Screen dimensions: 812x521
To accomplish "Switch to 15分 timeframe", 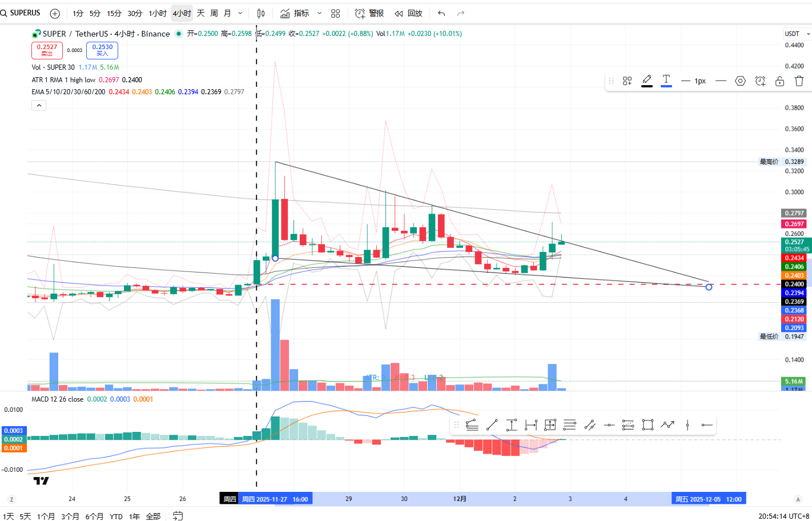I will pyautogui.click(x=114, y=13).
